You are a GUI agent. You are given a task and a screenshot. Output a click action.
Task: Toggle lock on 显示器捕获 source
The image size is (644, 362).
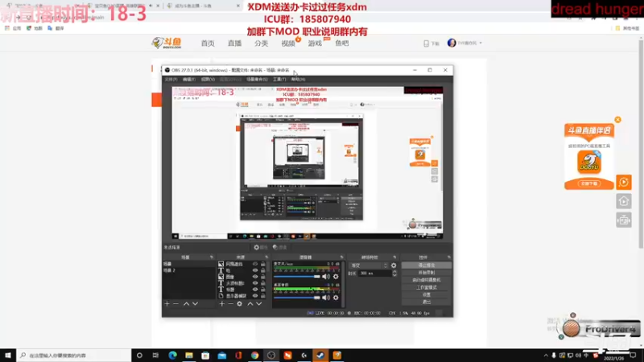(x=263, y=295)
